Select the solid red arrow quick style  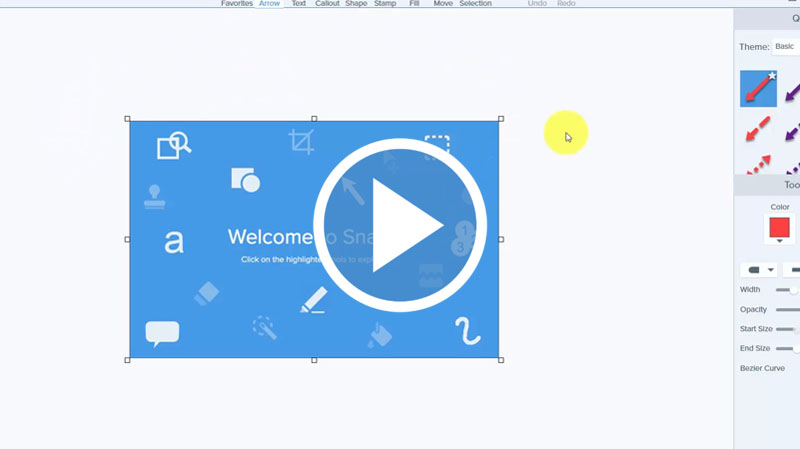pos(758,89)
